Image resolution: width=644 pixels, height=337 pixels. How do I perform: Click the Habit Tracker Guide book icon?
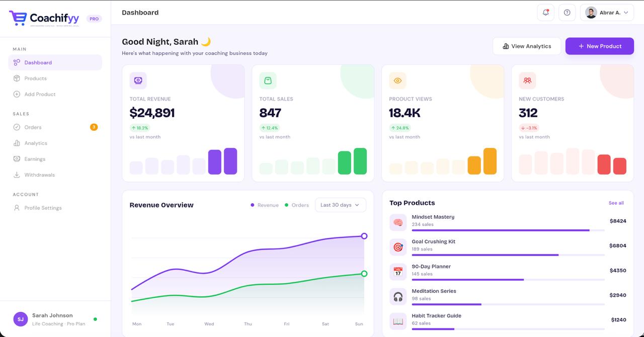(x=398, y=321)
